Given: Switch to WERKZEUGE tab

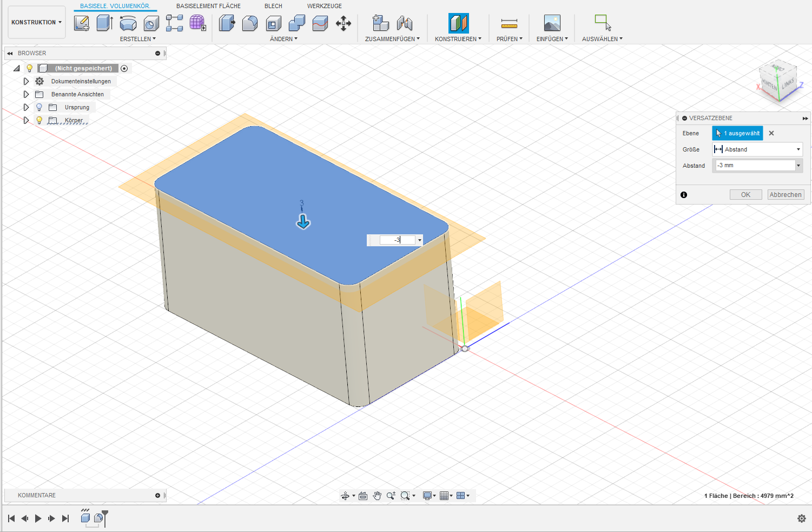Looking at the screenshot, I should 325,6.
